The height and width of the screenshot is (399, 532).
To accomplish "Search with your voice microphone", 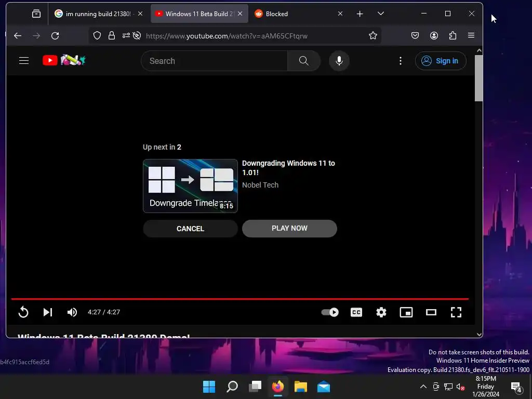I will 339,61.
